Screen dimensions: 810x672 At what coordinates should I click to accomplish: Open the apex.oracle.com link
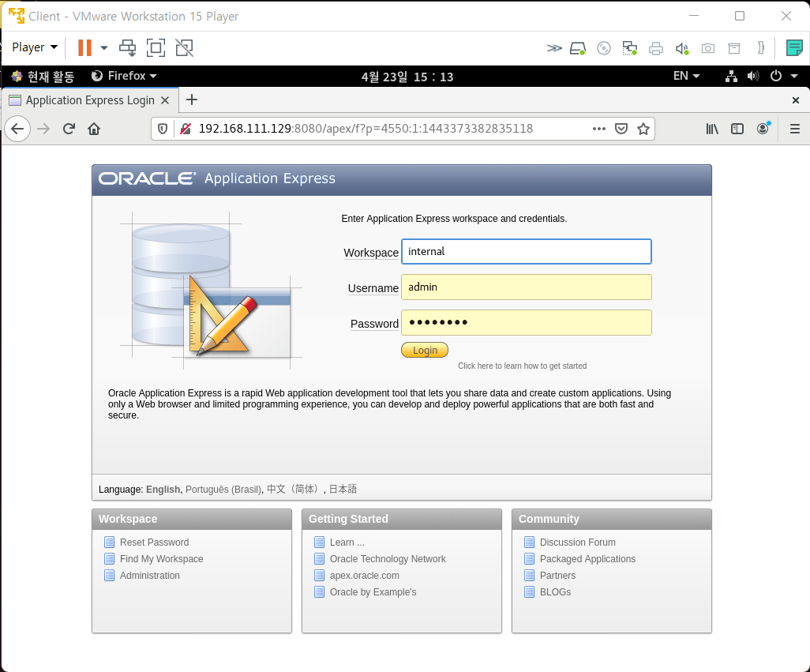(x=364, y=576)
